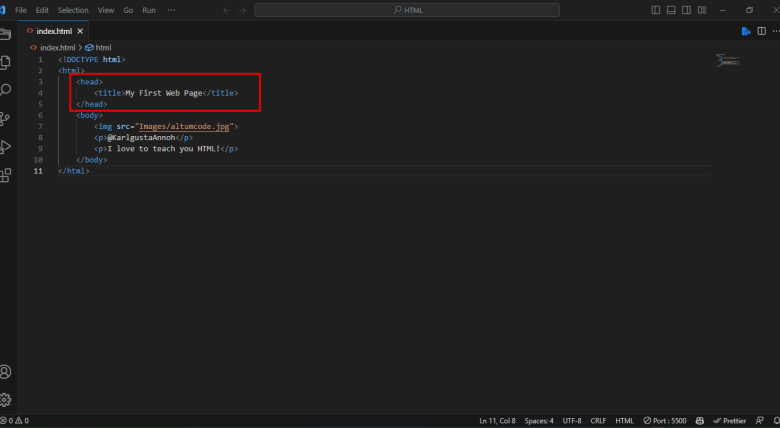Open the Run and Debug view
This screenshot has height=428, width=780.
(x=5, y=147)
